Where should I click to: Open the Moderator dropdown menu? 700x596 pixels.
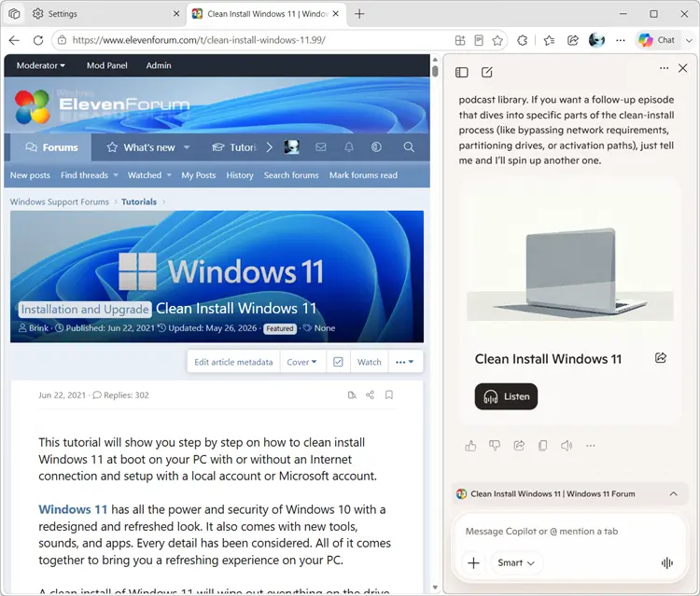pyautogui.click(x=41, y=65)
